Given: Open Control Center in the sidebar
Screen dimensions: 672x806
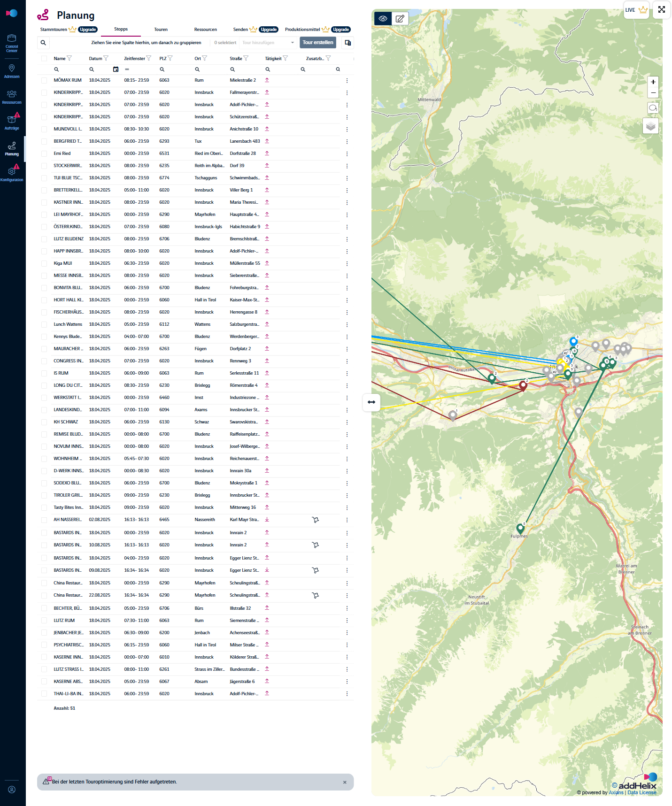Looking at the screenshot, I should click(x=12, y=43).
